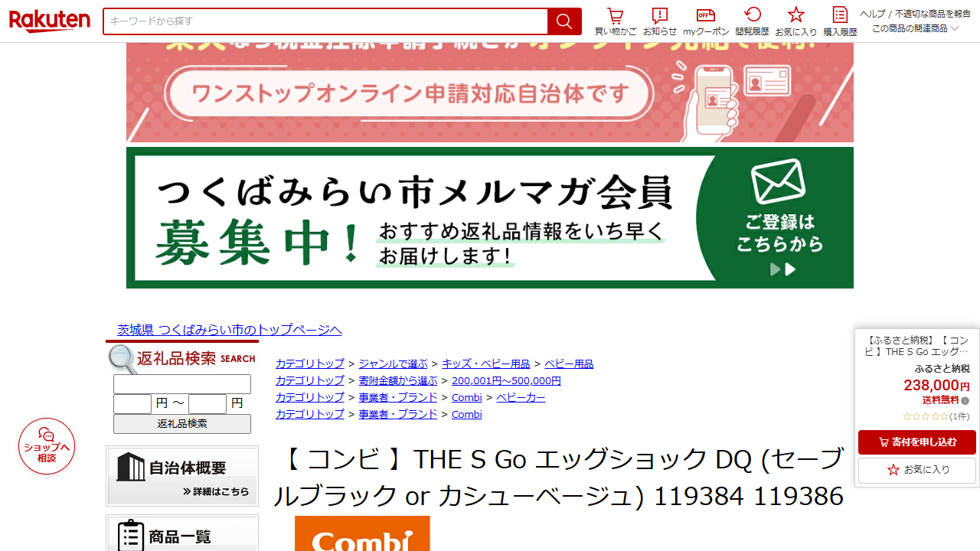The image size is (980, 551).
Task: Click the Rakuten logo
Action: tap(50, 21)
